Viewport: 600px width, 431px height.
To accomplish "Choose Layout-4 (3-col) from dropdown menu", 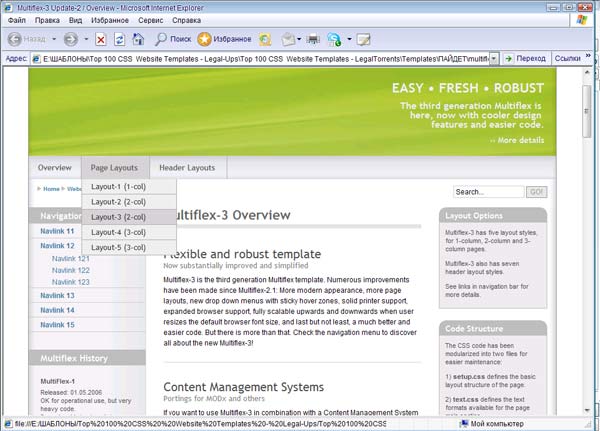I will click(x=129, y=232).
